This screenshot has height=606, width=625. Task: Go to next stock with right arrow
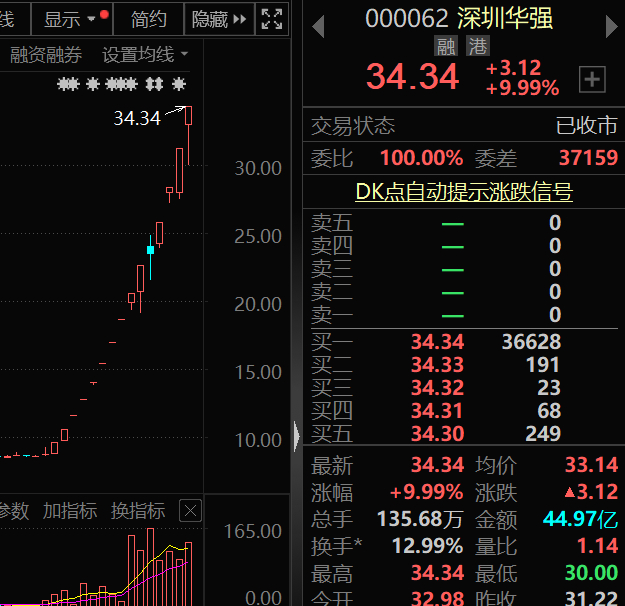pyautogui.click(x=611, y=27)
